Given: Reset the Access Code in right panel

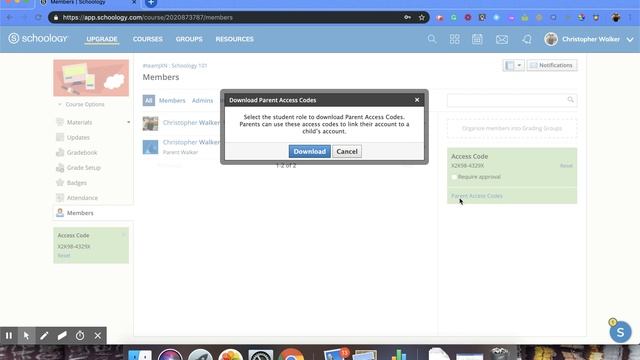Looking at the screenshot, I should pyautogui.click(x=566, y=166).
